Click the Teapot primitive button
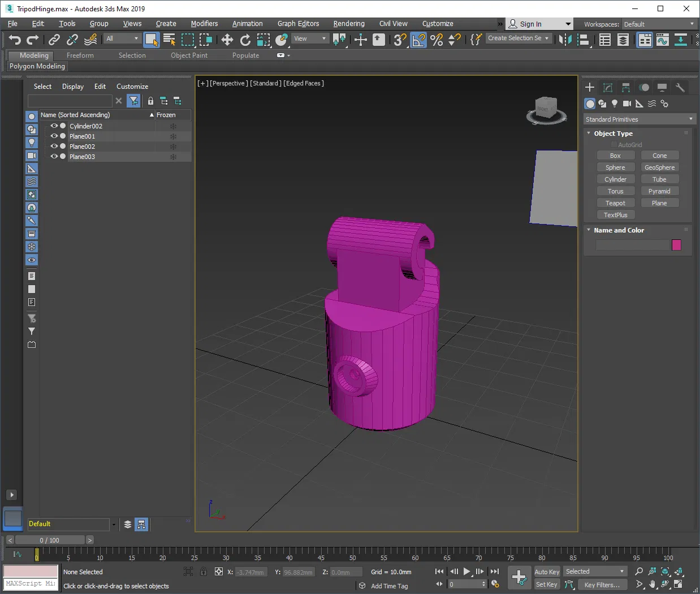 (615, 203)
